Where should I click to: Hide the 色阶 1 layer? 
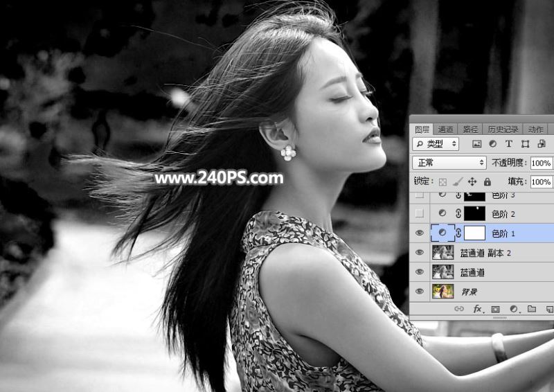tap(420, 233)
